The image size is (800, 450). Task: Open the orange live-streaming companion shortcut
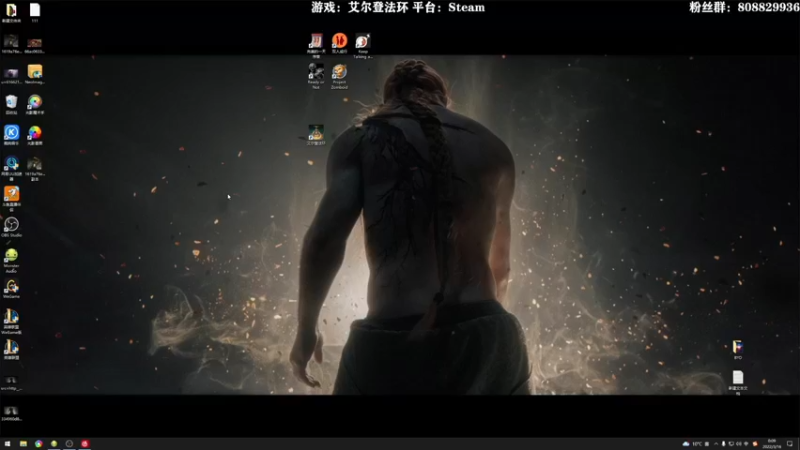pyautogui.click(x=11, y=198)
